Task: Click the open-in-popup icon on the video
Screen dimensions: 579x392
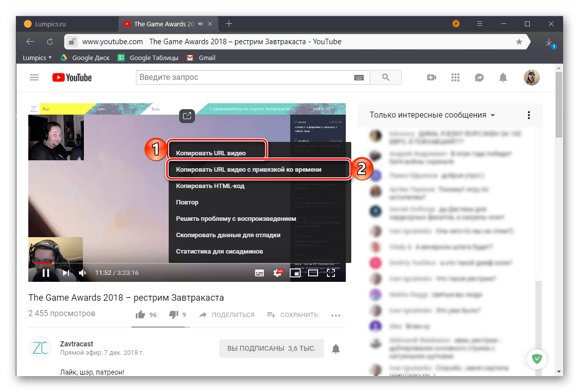Action: (x=187, y=116)
